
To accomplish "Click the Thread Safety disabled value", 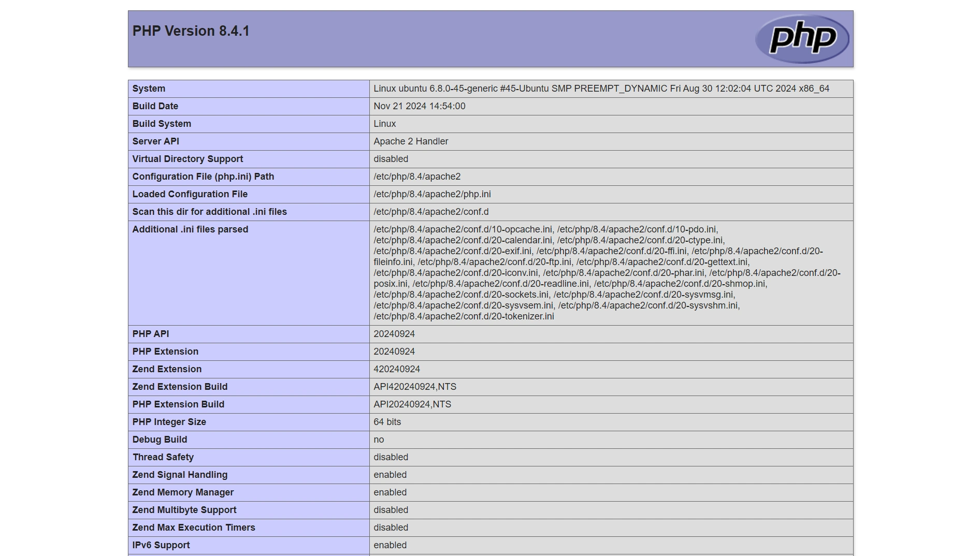I will (391, 457).
